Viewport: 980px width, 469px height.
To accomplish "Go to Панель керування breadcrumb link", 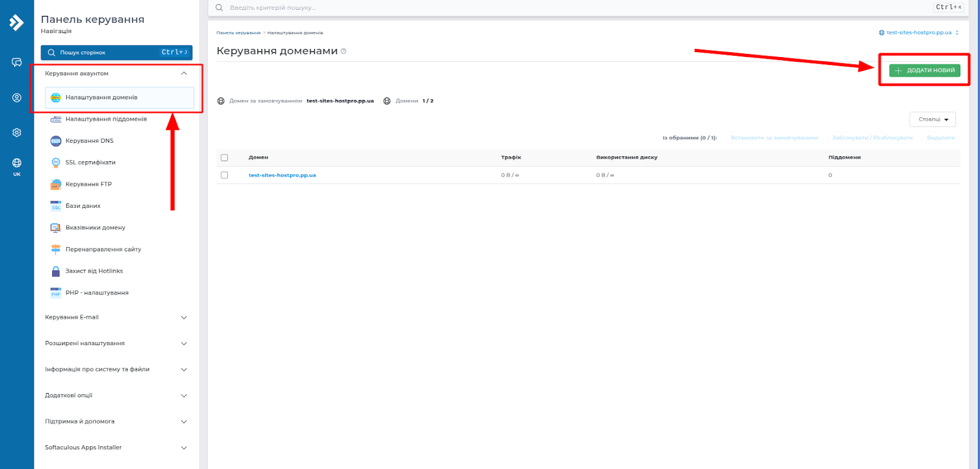I will pos(238,33).
